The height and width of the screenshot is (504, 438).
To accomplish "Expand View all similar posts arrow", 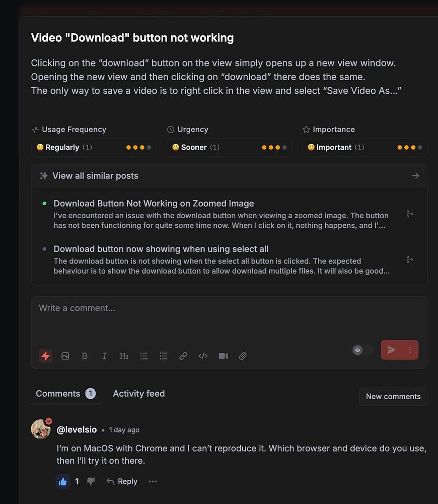I will [x=415, y=176].
